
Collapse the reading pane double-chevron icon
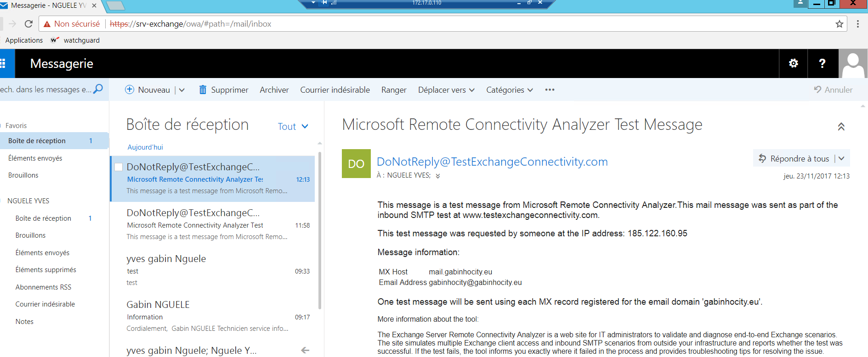coord(841,127)
